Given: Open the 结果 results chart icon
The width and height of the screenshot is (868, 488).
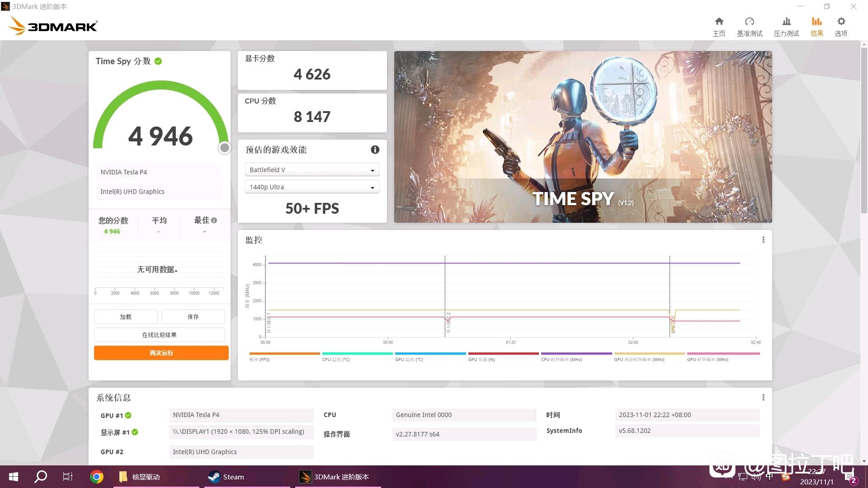Looking at the screenshot, I should point(816,21).
